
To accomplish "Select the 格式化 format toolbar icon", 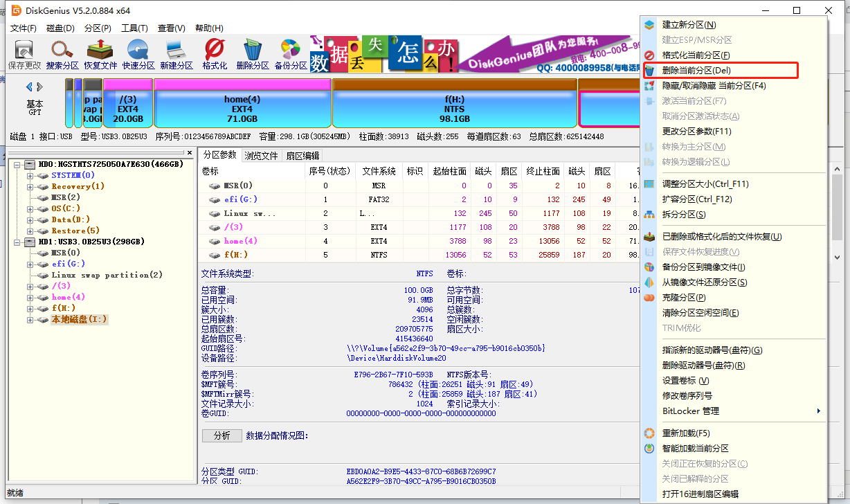I will [215, 55].
